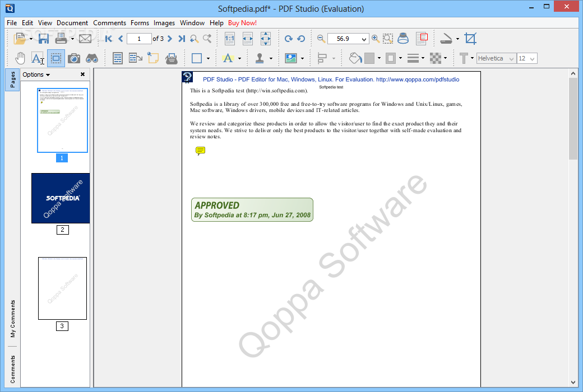The image size is (583, 392).
Task: Click the Print icon
Action: point(61,39)
